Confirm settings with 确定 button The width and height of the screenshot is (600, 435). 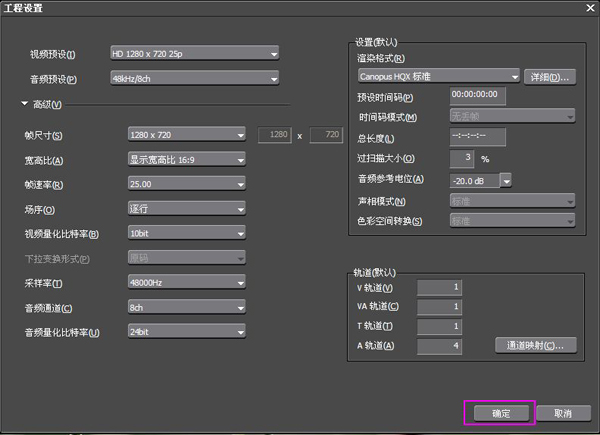point(501,413)
